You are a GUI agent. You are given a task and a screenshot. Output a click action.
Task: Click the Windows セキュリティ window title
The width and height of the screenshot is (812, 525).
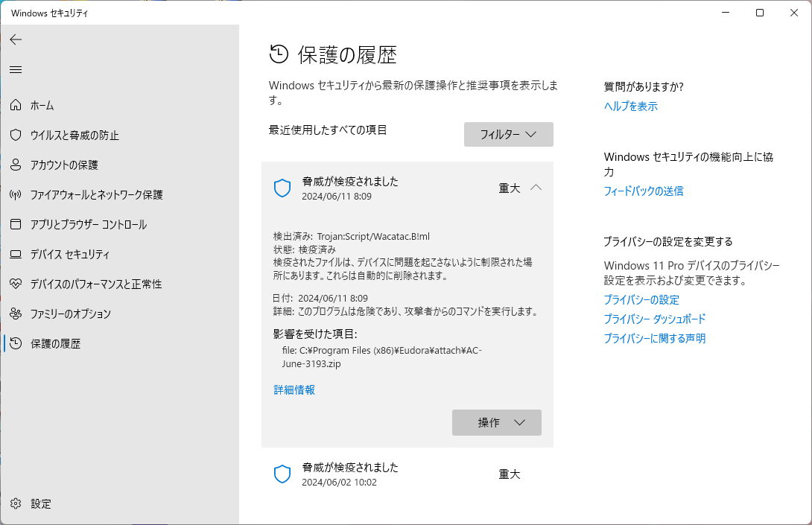(x=50, y=13)
